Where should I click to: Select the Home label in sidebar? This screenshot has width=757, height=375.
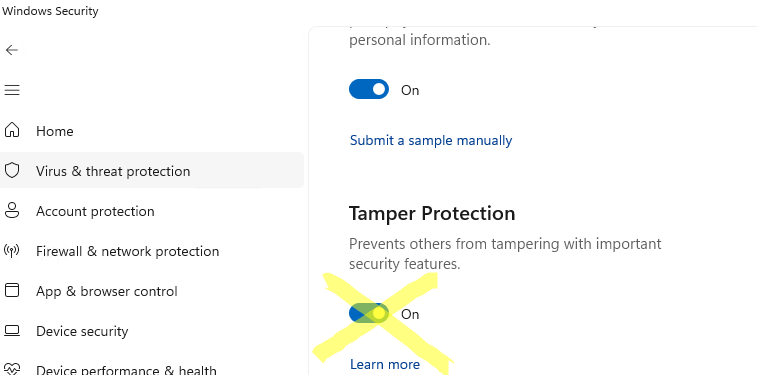[x=55, y=131]
